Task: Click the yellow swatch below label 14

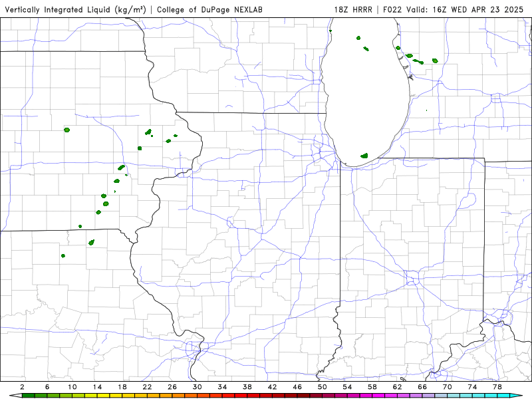Action: (x=104, y=396)
